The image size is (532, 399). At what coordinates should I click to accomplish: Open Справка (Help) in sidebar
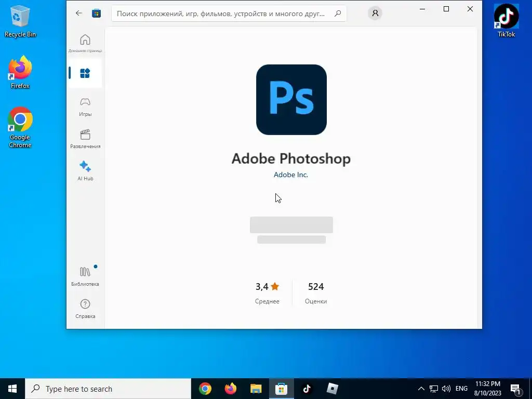point(85,309)
